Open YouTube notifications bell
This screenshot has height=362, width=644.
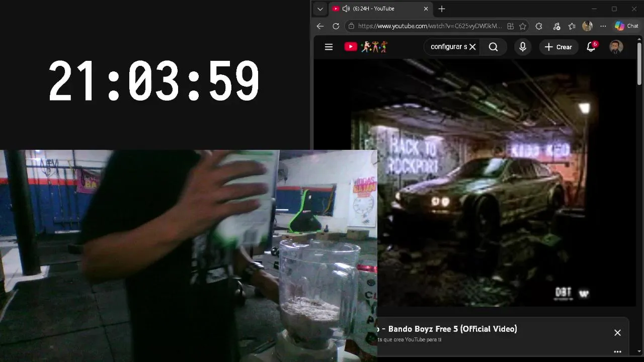(591, 47)
